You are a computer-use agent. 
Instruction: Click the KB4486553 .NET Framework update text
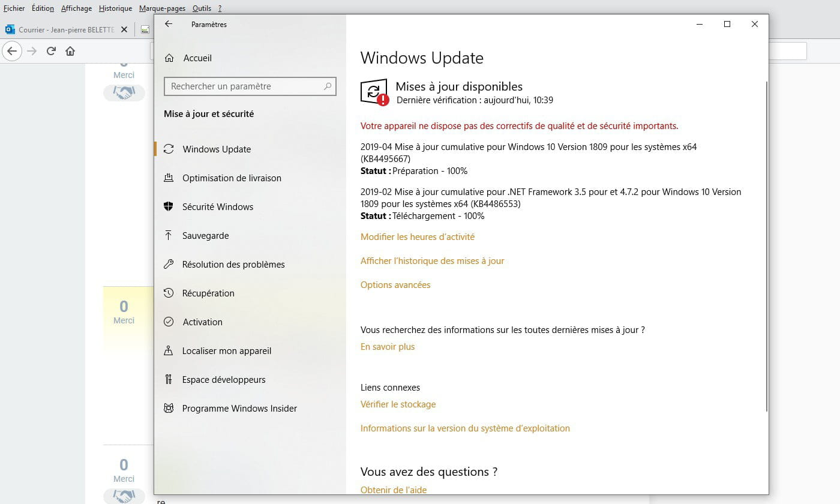(551, 198)
